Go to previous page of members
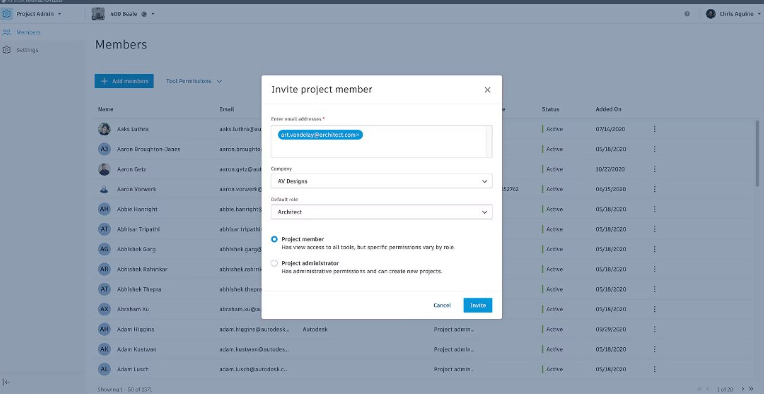 (x=708, y=389)
